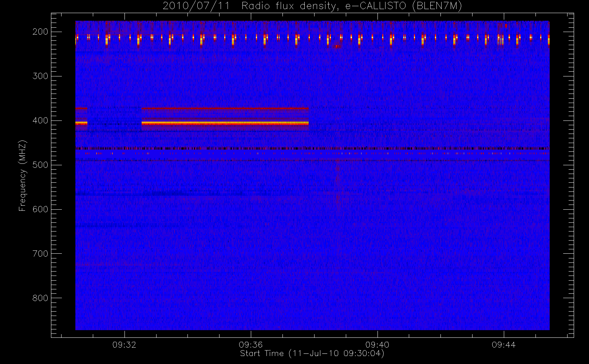Click the 09:36 time tick label
589x364 pixels.
(x=251, y=345)
